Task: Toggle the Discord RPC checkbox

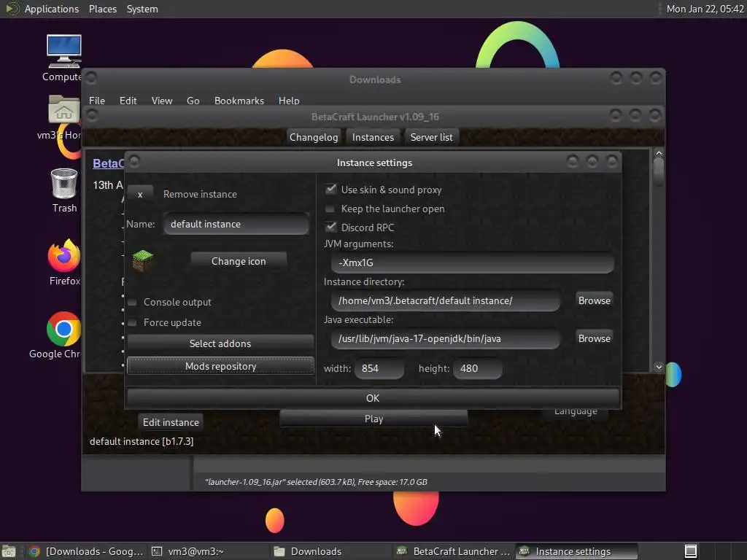Action: [x=330, y=227]
